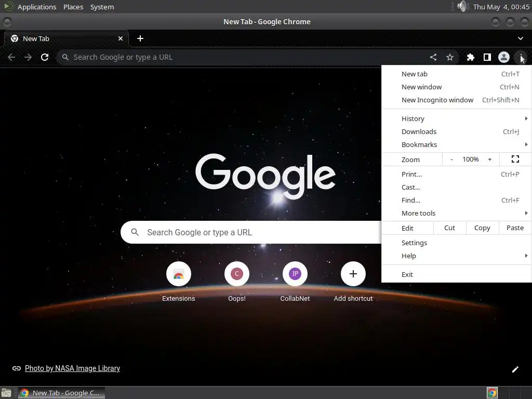Image resolution: width=532 pixels, height=399 pixels.
Task: Click the three-dot Chrome menu button
Action: (521, 57)
